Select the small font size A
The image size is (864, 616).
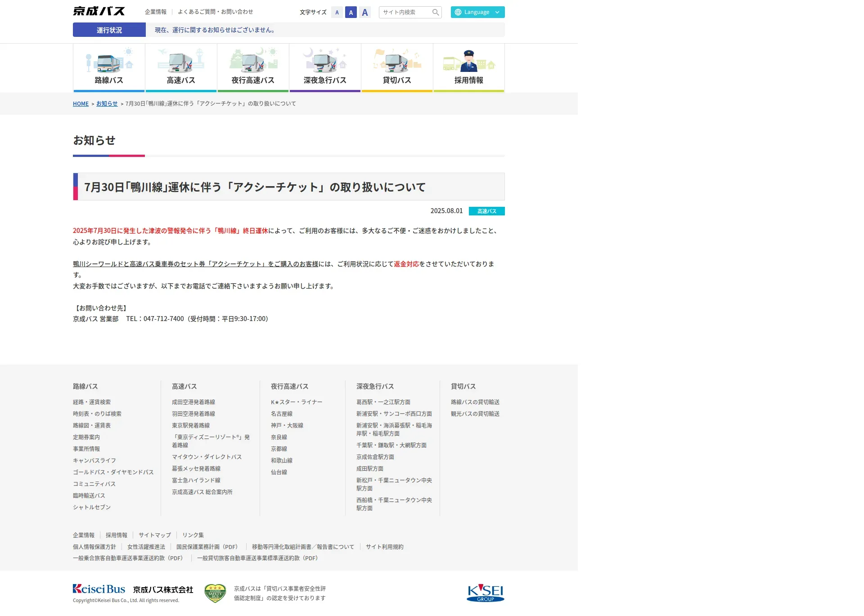pos(337,13)
